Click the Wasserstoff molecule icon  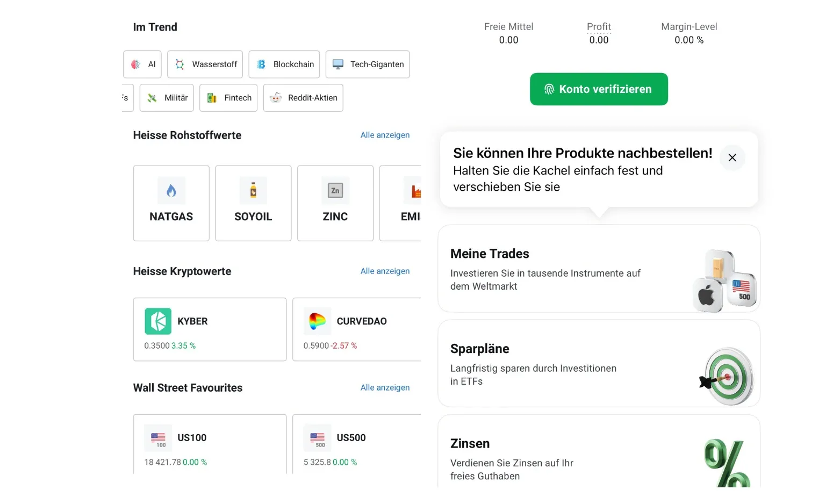coord(180,64)
